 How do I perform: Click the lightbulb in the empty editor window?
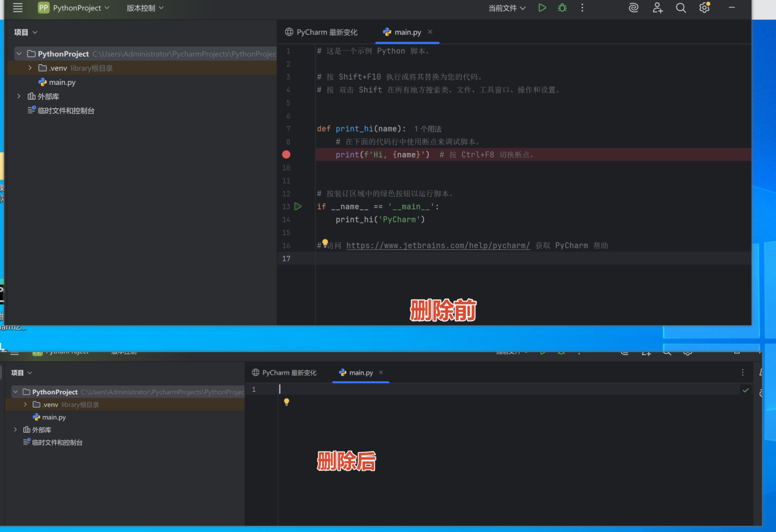coord(286,402)
